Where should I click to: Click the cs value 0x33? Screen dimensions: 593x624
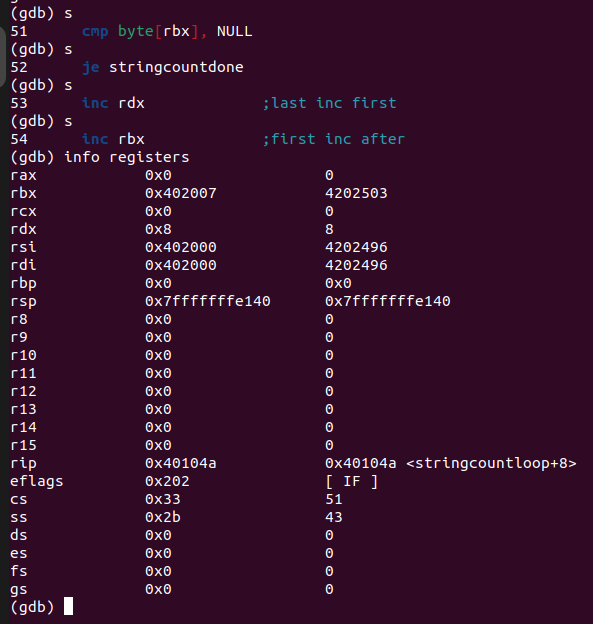tap(163, 499)
